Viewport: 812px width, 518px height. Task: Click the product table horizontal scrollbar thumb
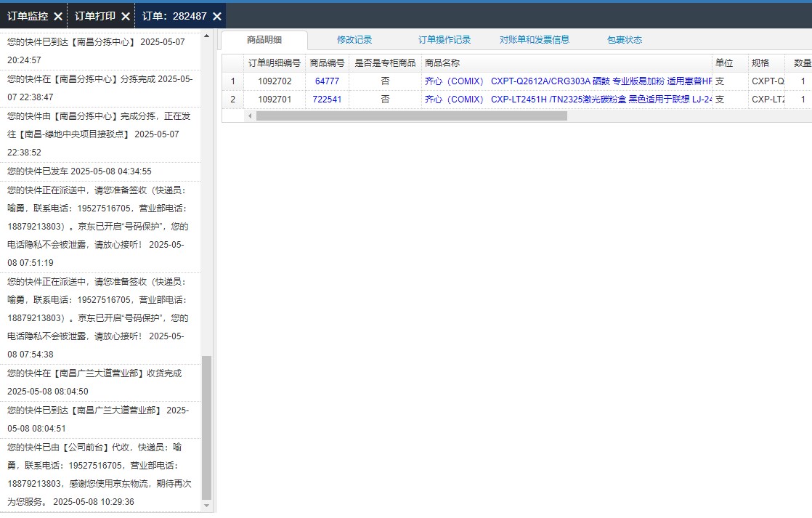pos(412,116)
